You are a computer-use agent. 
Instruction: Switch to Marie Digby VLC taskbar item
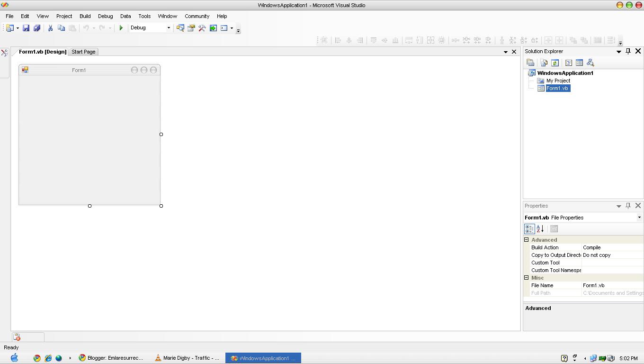187,358
